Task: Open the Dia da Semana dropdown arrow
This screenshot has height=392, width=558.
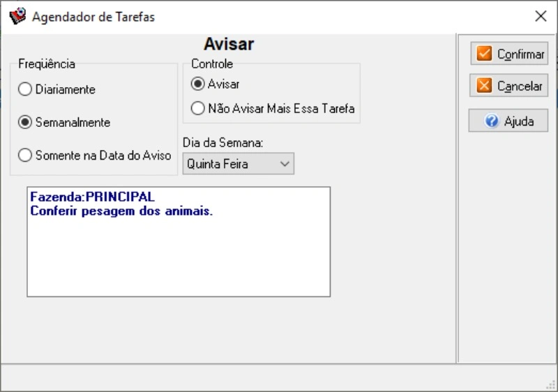Action: click(x=285, y=164)
